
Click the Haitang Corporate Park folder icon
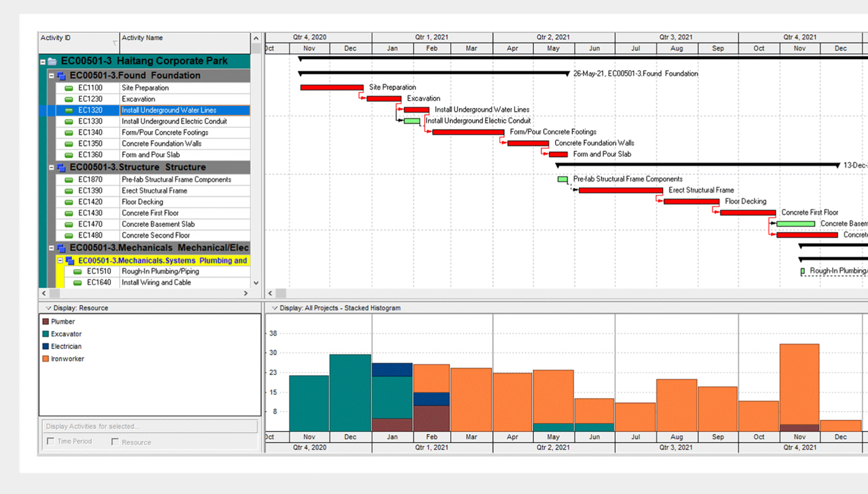(53, 61)
